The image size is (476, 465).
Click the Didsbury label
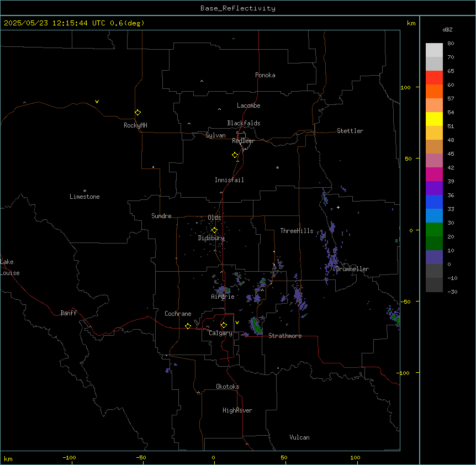(x=211, y=238)
